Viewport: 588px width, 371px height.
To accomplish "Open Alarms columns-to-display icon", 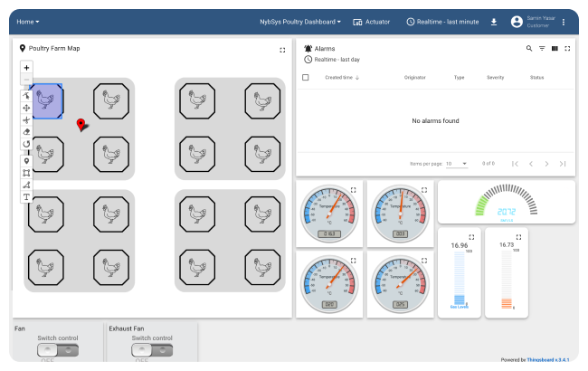I will click(555, 48).
